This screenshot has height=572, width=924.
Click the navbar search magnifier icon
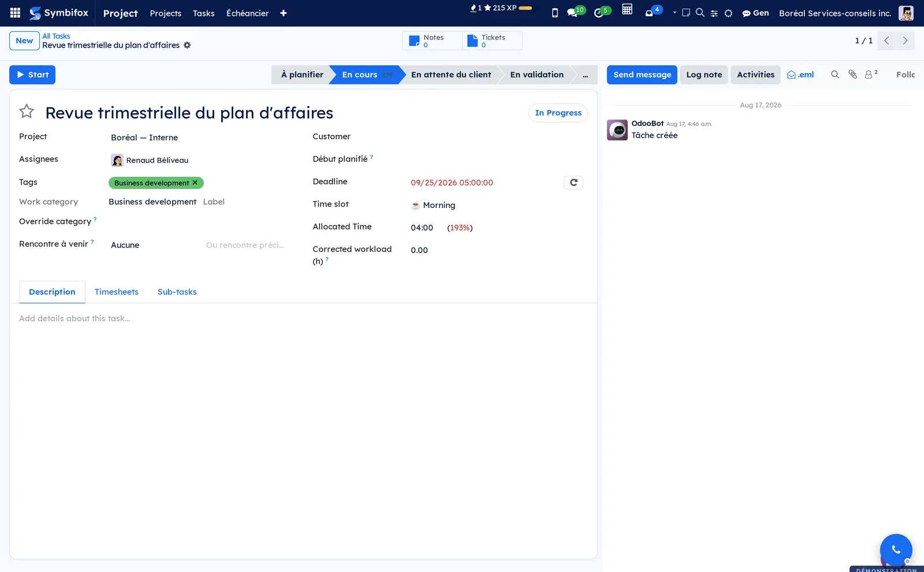pyautogui.click(x=700, y=12)
